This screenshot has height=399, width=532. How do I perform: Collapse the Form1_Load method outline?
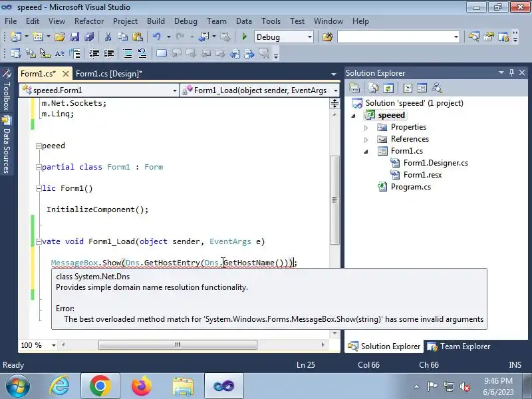(x=39, y=241)
